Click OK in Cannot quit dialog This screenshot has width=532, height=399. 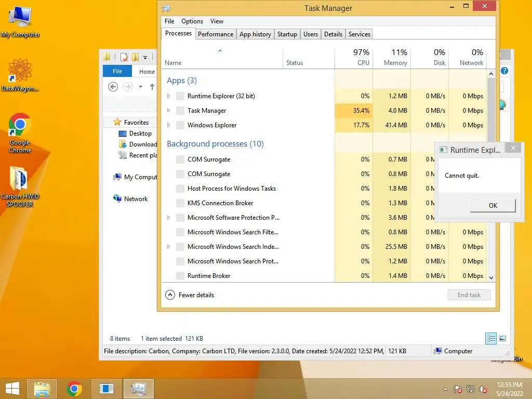493,205
